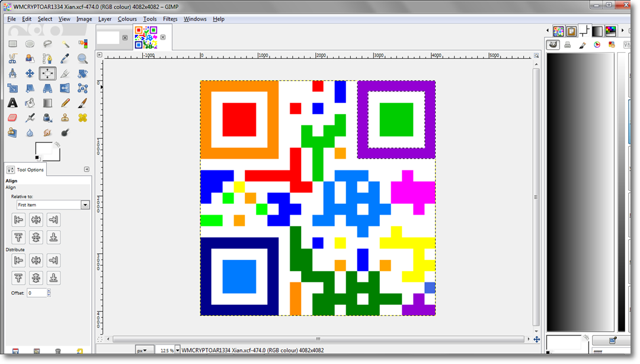
Task: Select the Cage Transform tool
Action: click(x=82, y=88)
